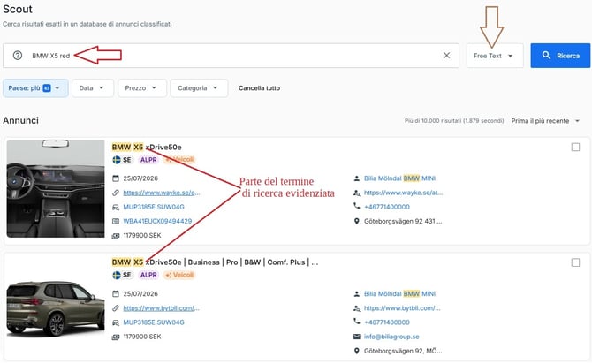Click the Ricerca search button
Image resolution: width=592 pixels, height=364 pixels.
[x=560, y=56]
